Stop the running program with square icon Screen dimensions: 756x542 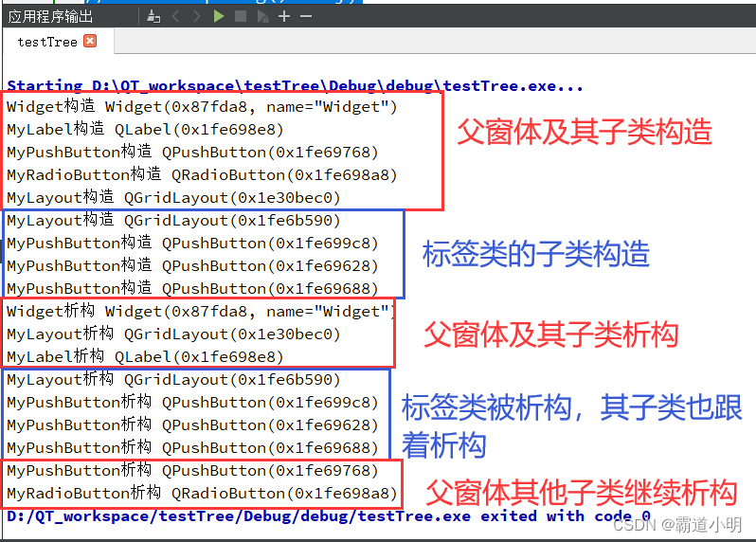click(240, 17)
